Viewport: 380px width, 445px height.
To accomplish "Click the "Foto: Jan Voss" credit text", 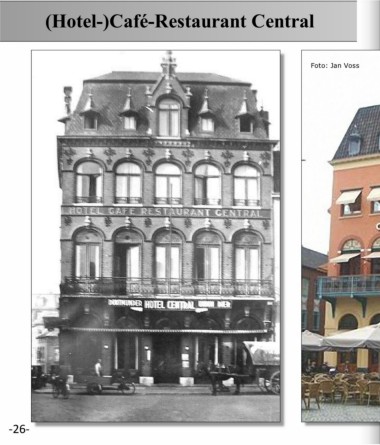I will pos(335,66).
